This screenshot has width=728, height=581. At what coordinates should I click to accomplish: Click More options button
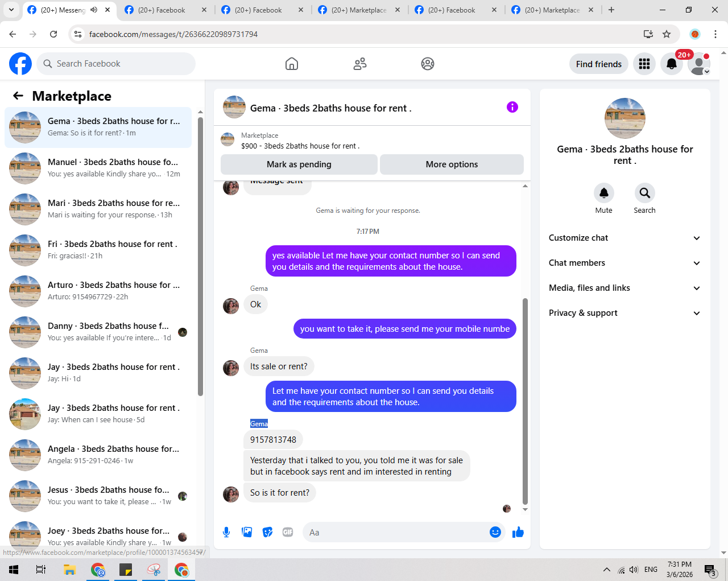pyautogui.click(x=452, y=164)
